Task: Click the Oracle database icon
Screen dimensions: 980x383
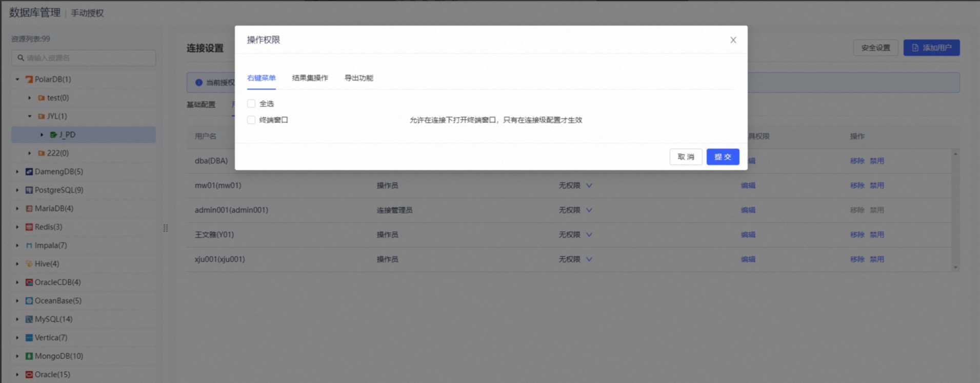Action: (29, 375)
